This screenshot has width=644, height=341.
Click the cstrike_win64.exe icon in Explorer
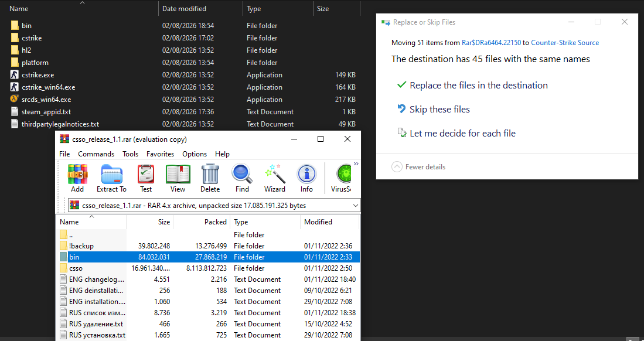click(15, 87)
